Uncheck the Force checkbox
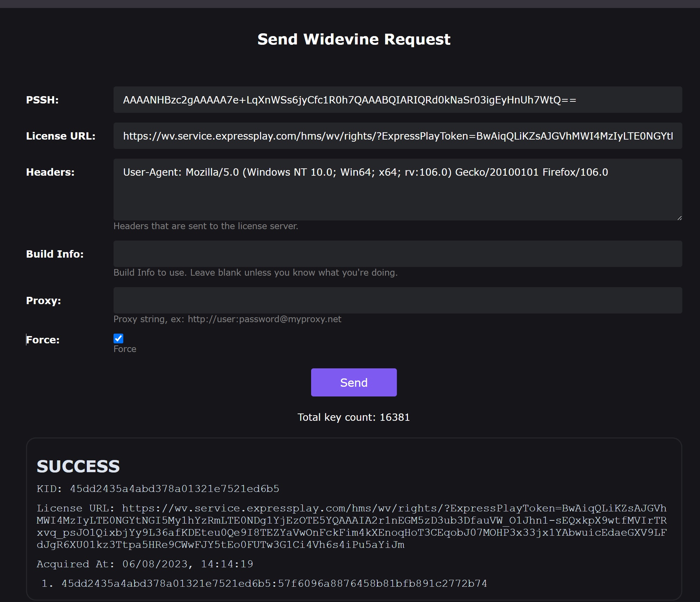Image resolution: width=700 pixels, height=602 pixels. (x=118, y=338)
